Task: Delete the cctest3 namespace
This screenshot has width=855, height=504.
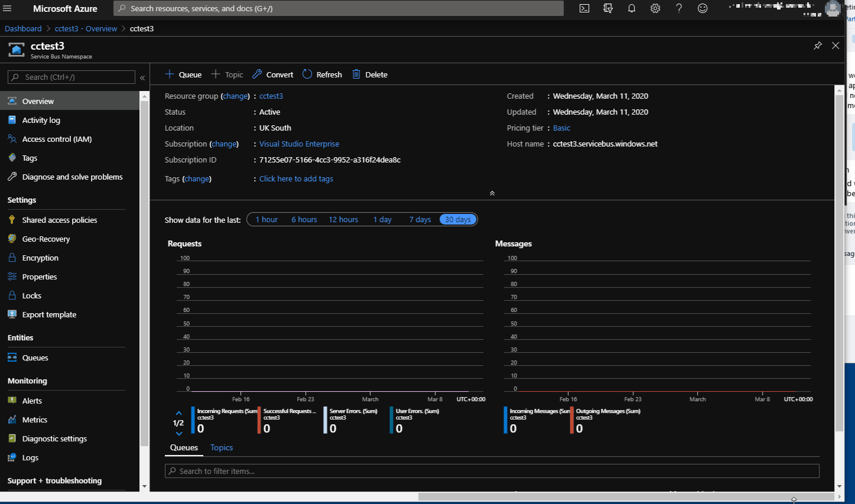Action: tap(370, 74)
